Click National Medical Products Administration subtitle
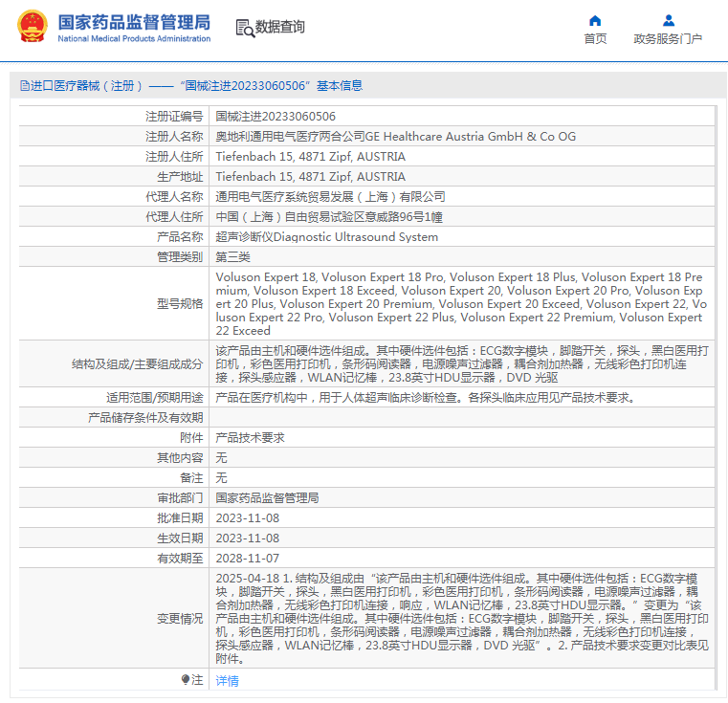This screenshot has height=703, width=728. (134, 38)
